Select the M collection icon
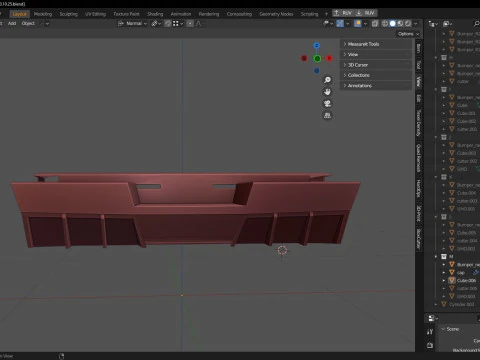 (x=444, y=257)
